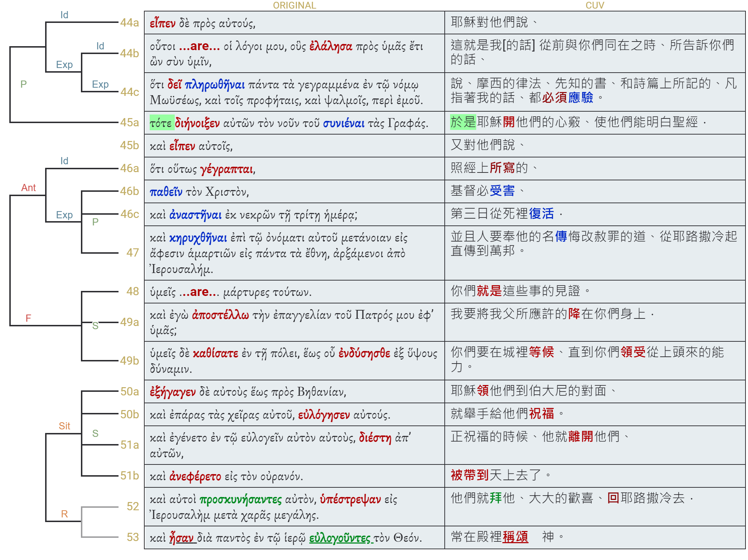
Task: Click the red Chinese phrase 被帶到
Action: [470, 475]
